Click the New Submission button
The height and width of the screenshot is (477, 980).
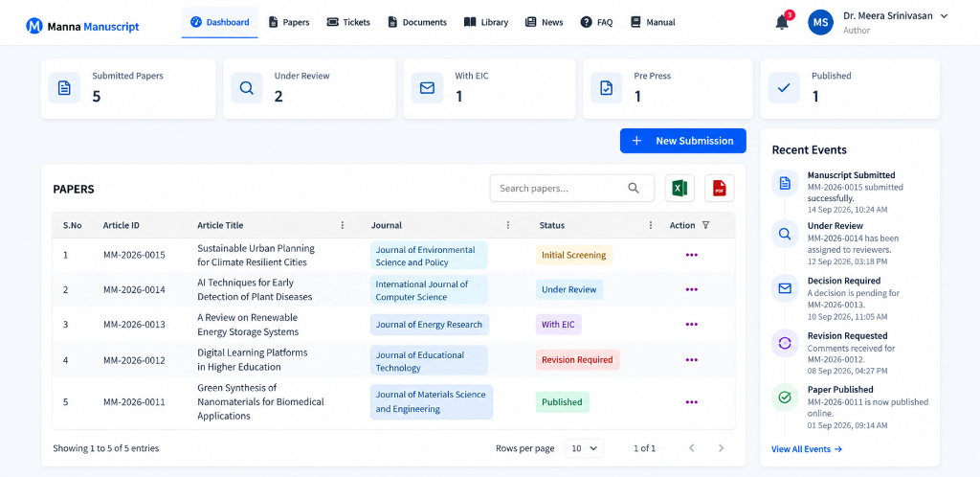pos(683,141)
